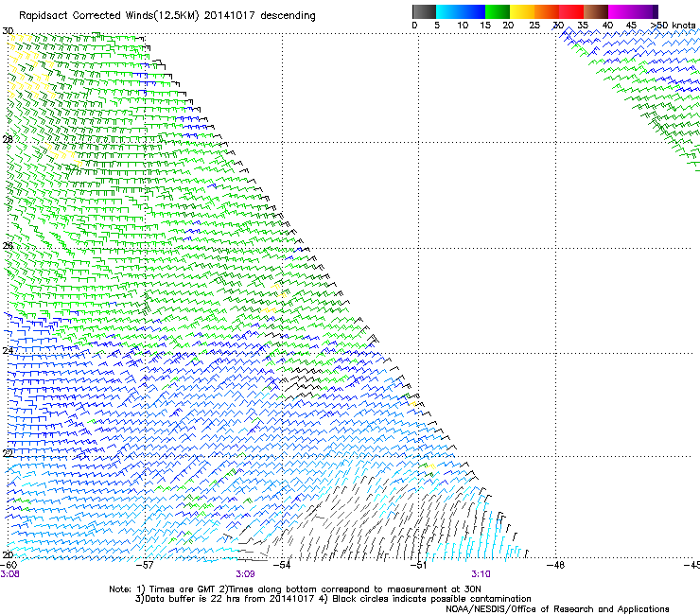Click the legend label "40" under the color bar
The width and height of the screenshot is (700, 615).
607,26
